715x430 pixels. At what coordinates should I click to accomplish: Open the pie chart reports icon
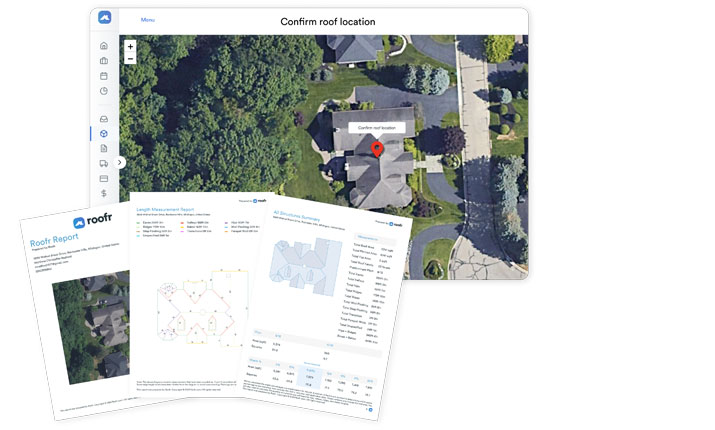pyautogui.click(x=104, y=91)
